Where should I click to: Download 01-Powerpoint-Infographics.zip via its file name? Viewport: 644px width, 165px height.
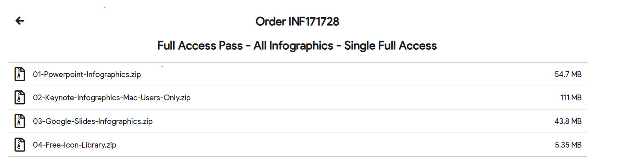pyautogui.click(x=87, y=75)
